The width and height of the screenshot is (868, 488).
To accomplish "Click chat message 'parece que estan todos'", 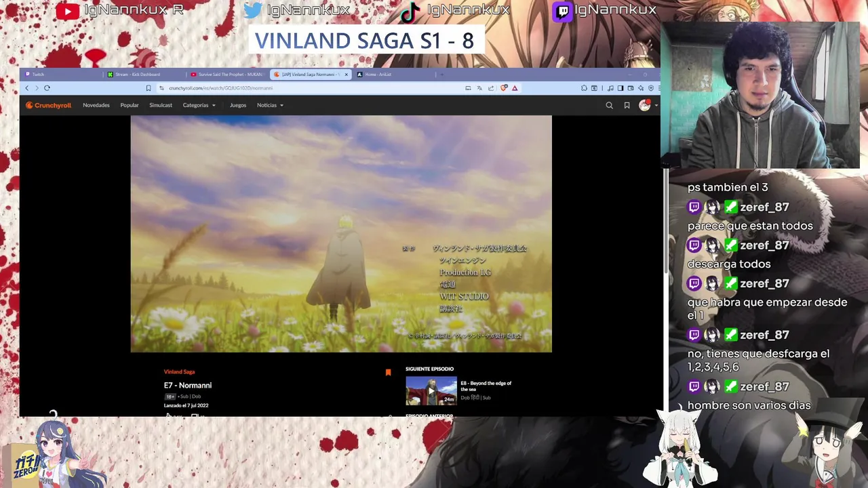I will click(x=750, y=226).
